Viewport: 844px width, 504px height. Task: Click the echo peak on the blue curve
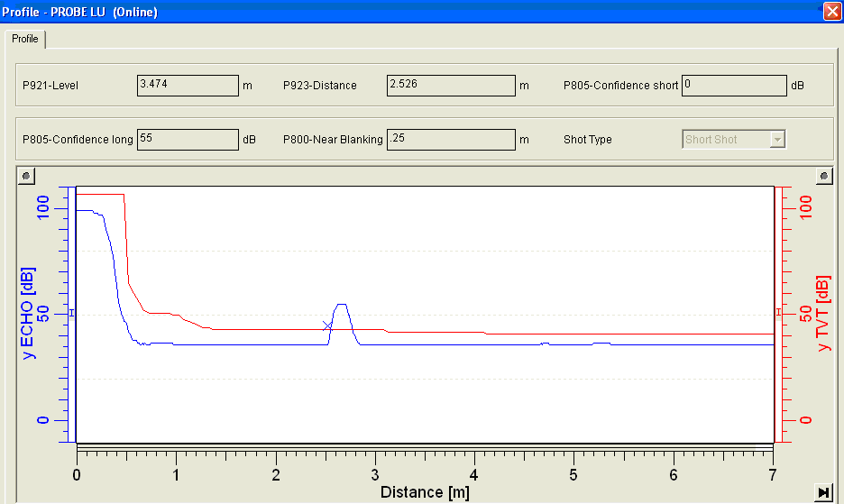point(341,305)
